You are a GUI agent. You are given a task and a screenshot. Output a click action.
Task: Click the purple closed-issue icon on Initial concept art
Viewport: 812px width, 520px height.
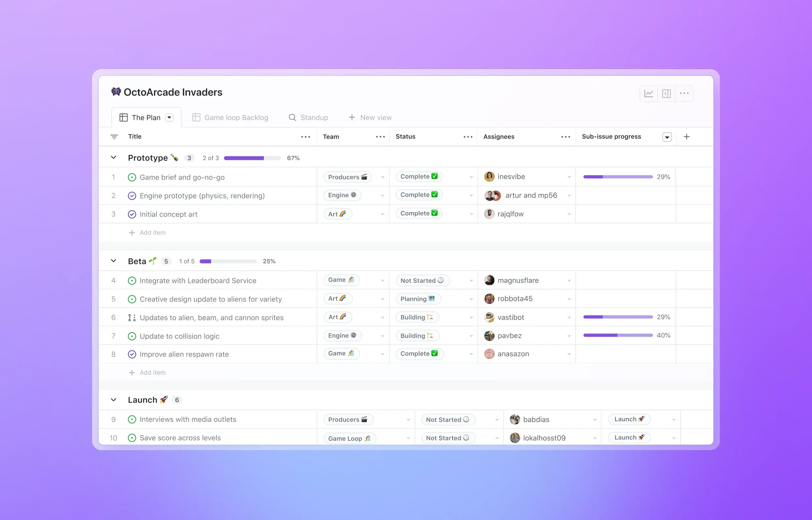point(132,214)
